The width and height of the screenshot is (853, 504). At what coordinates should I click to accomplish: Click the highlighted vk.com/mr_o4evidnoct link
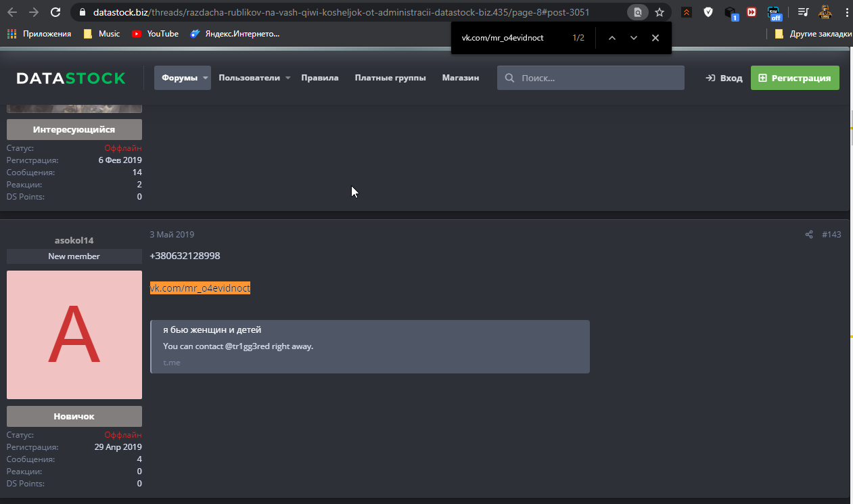(x=200, y=288)
